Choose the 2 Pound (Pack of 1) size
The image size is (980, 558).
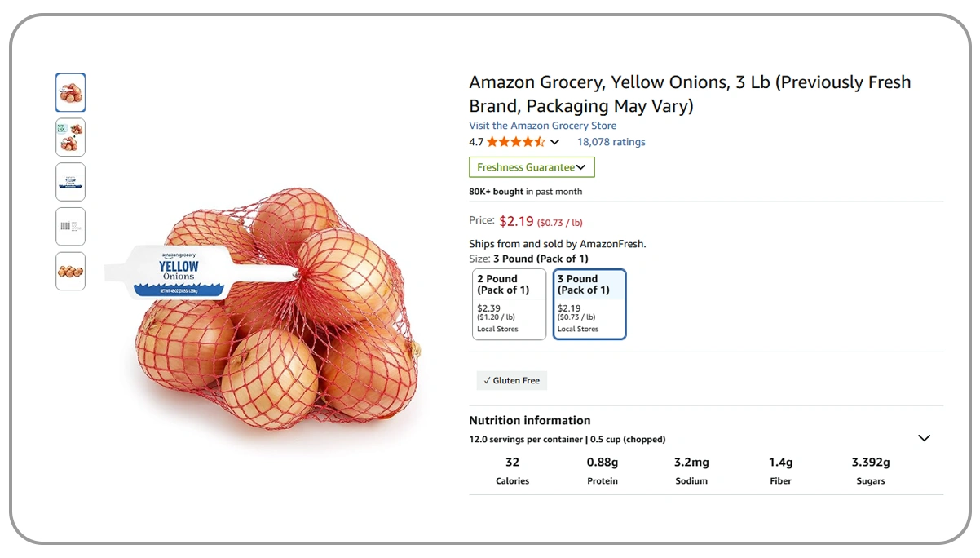pyautogui.click(x=509, y=303)
